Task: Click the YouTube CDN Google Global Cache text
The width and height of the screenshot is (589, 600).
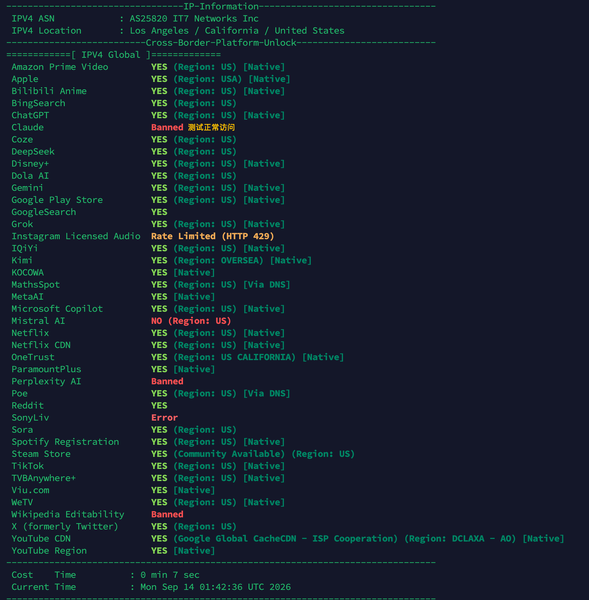Action: [x=286, y=538]
